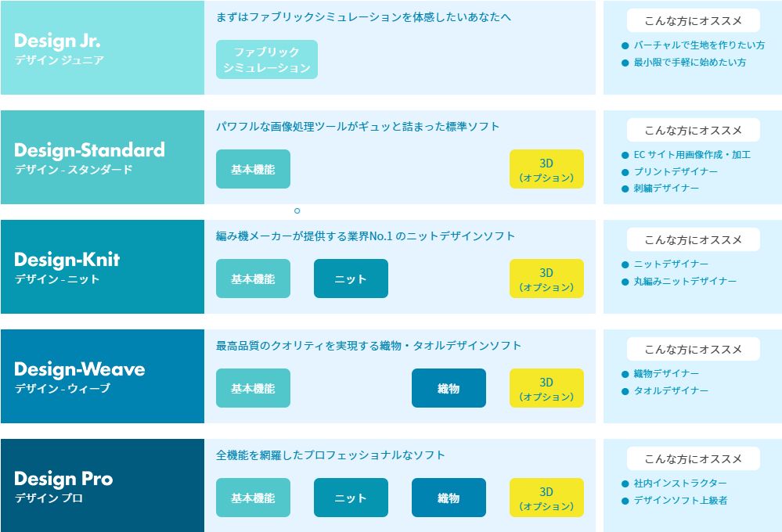Open the Design-Standard product panel
Viewport: 782px width, 532px height.
tap(103, 157)
